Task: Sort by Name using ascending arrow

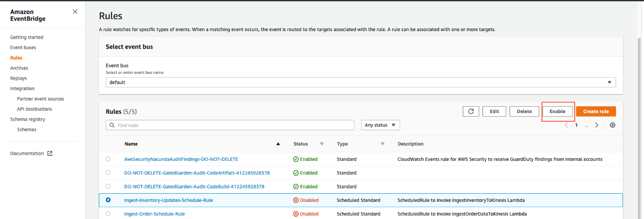Action: click(278, 144)
